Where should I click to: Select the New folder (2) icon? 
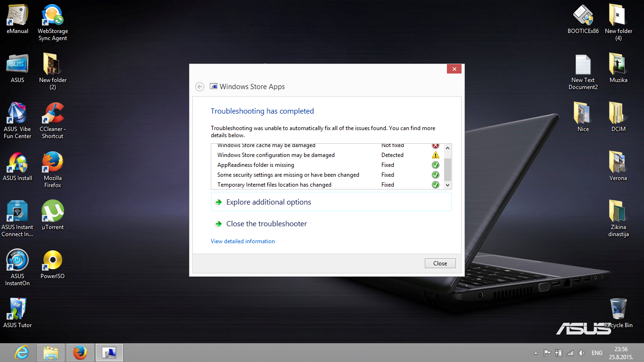[53, 72]
